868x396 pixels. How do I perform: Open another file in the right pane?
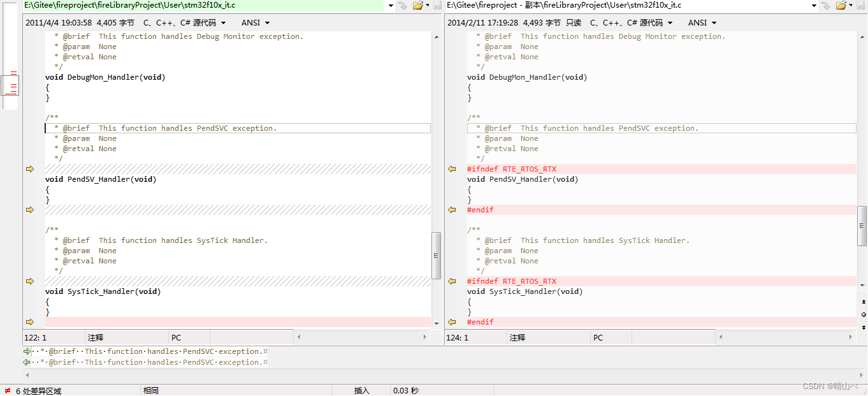843,5
